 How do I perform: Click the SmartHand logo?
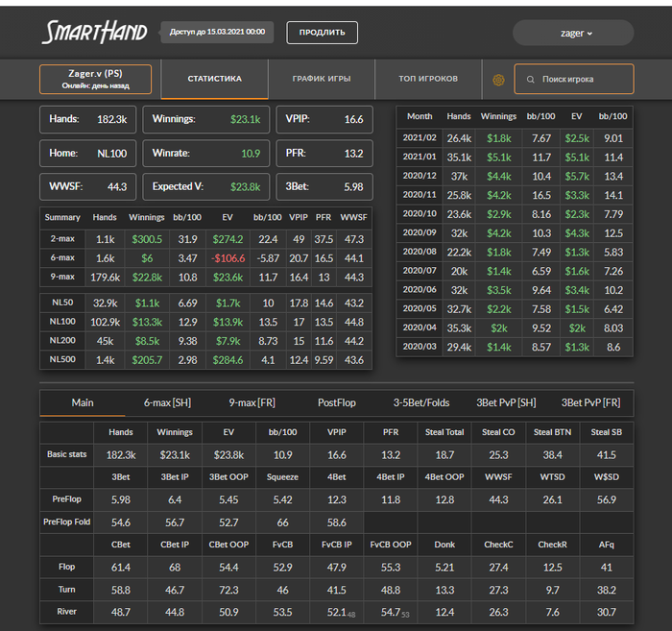pos(95,32)
